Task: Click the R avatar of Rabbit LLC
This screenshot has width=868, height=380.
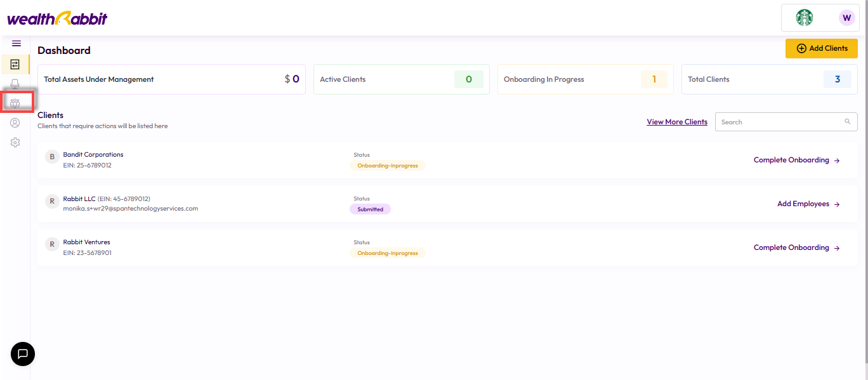Action: [52, 201]
